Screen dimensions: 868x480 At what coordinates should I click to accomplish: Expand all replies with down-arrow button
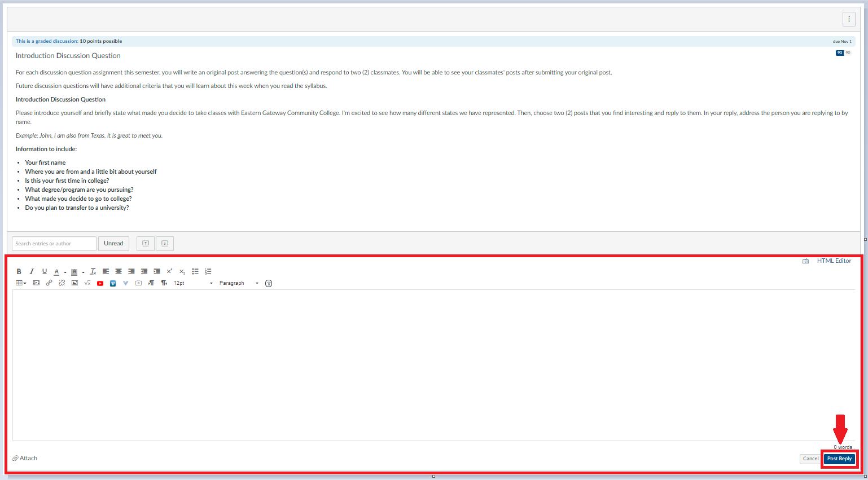[x=165, y=244]
